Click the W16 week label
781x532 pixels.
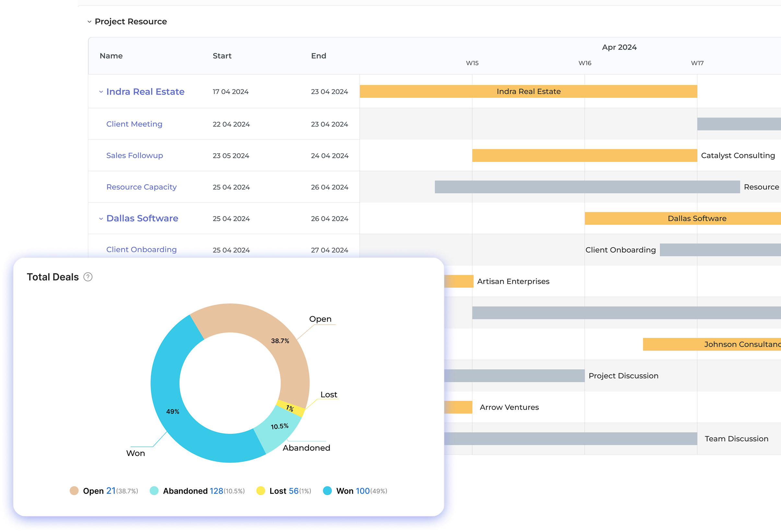tap(585, 63)
